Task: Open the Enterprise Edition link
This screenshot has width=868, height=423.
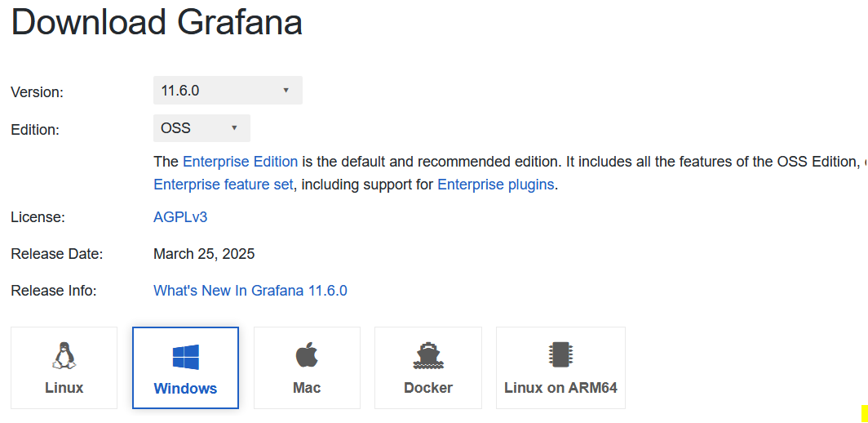Action: click(x=240, y=162)
